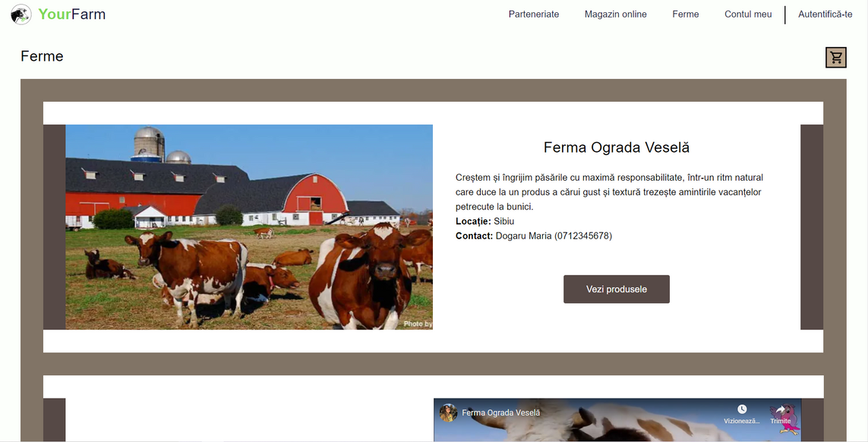
Task: Click the Watch later clock icon on video
Action: tap(742, 409)
